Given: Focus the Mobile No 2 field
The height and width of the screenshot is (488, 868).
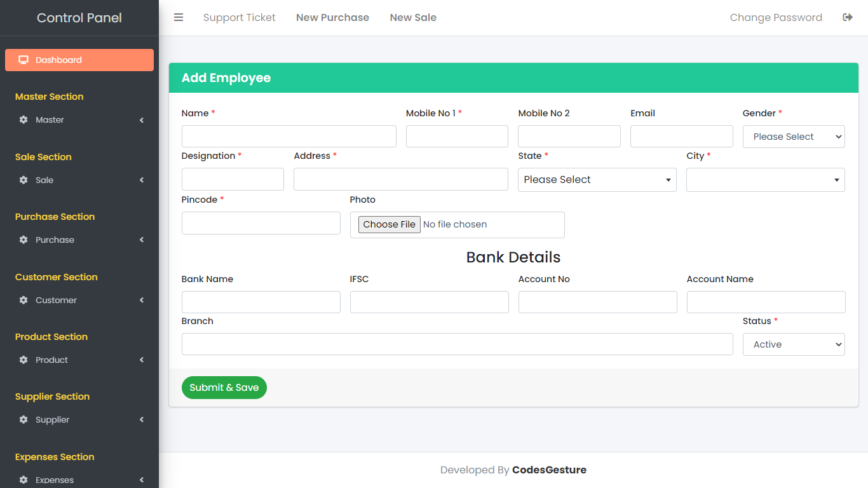Looking at the screenshot, I should (569, 137).
